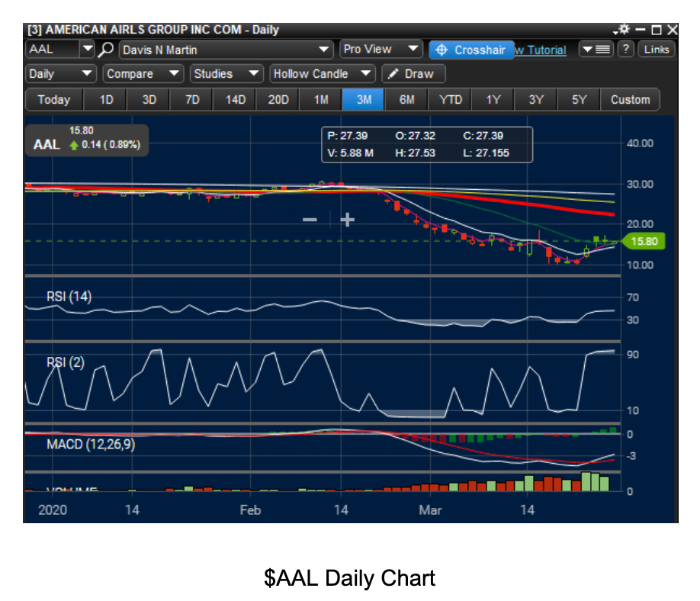The height and width of the screenshot is (601, 700).
Task: Open the Compare dropdown
Action: pos(143,74)
